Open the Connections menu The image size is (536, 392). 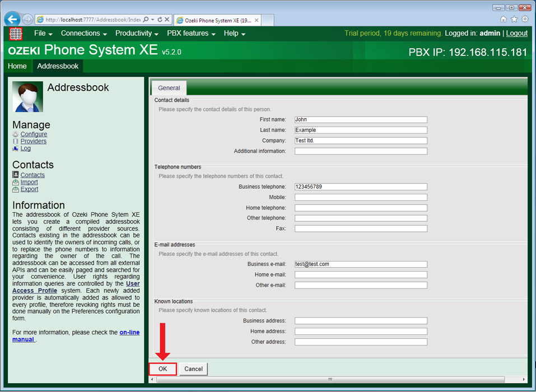(x=84, y=34)
